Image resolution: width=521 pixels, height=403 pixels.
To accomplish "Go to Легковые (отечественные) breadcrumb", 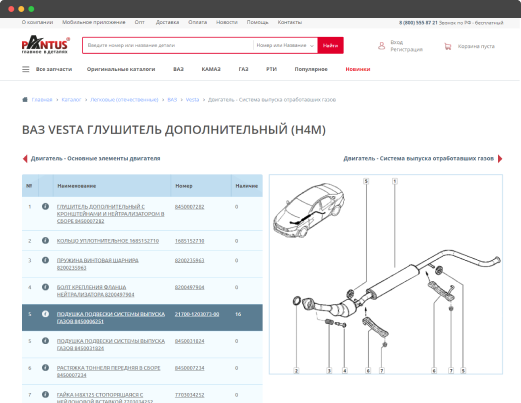I will (124, 100).
